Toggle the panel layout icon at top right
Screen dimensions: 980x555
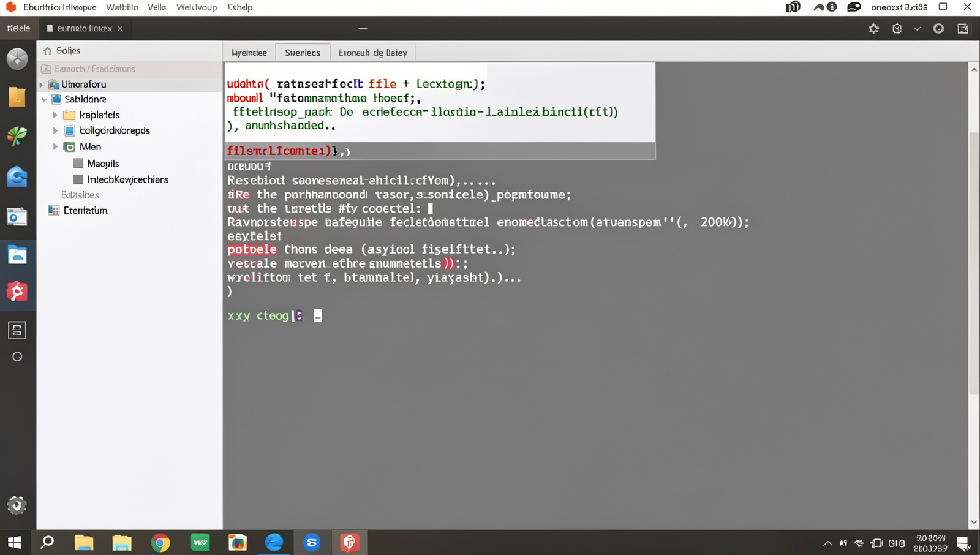[963, 29]
